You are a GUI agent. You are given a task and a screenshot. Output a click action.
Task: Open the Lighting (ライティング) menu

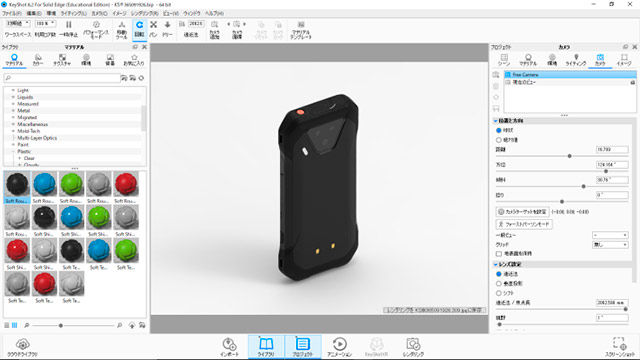pyautogui.click(x=73, y=13)
